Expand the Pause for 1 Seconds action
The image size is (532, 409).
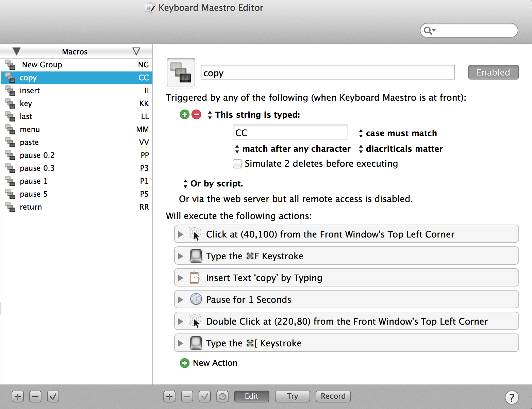pos(181,300)
